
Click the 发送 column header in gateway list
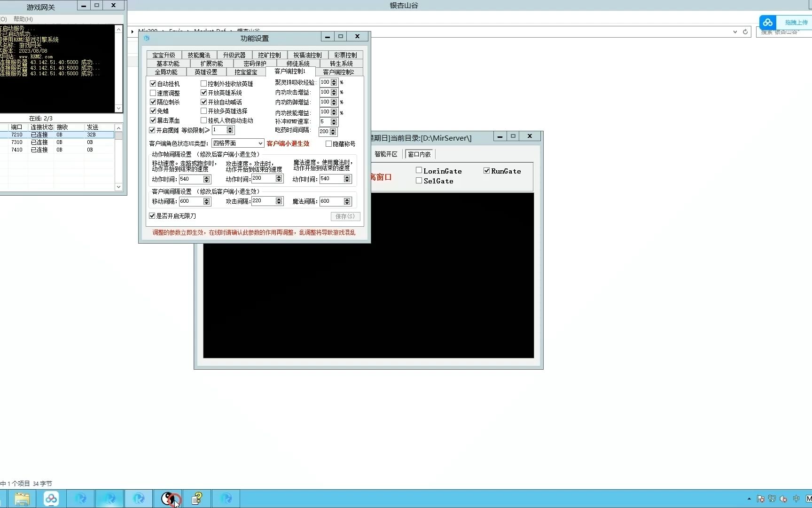(x=99, y=127)
